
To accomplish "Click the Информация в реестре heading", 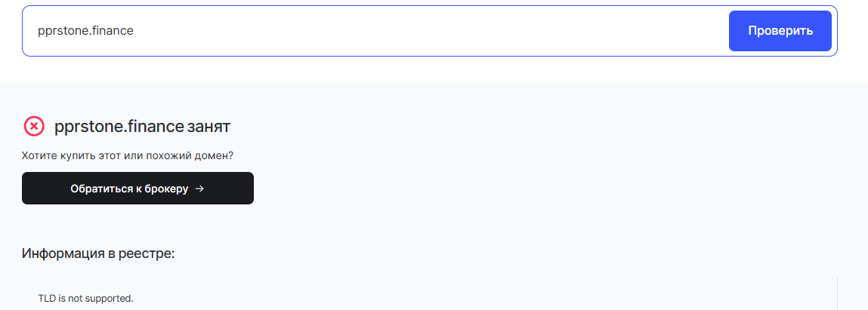I will [x=98, y=253].
